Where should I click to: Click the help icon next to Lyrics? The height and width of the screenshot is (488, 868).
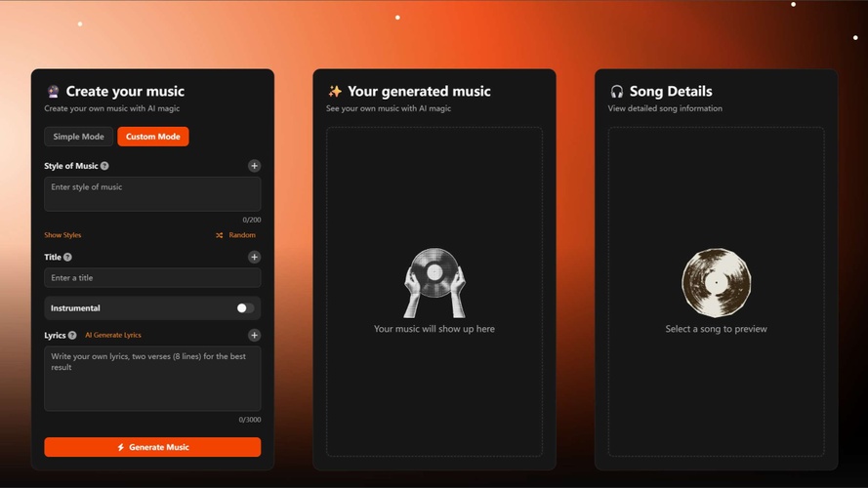pos(72,335)
